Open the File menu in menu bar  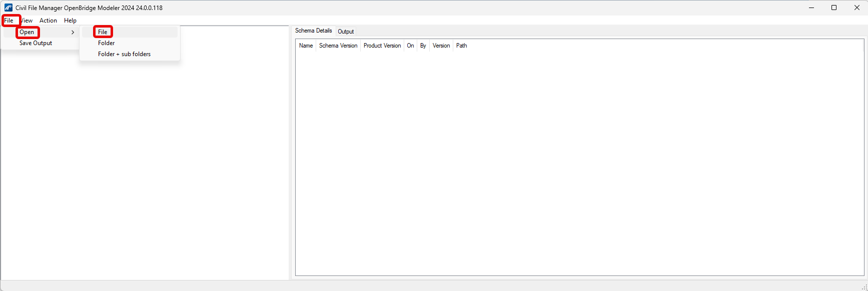(x=9, y=21)
